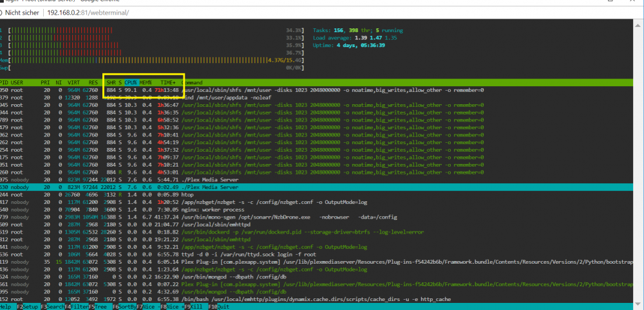
Task: Click the F3 Search function key
Action: pos(52,307)
